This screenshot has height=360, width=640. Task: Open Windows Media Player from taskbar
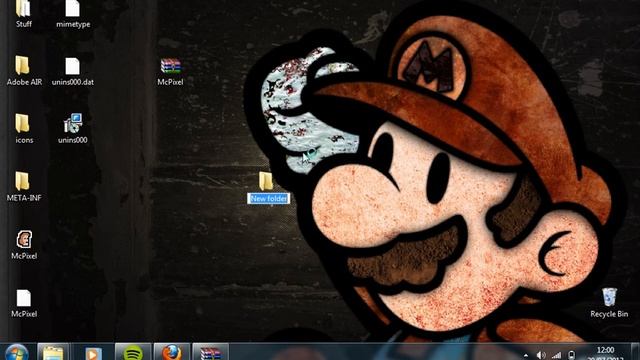pos(93,353)
